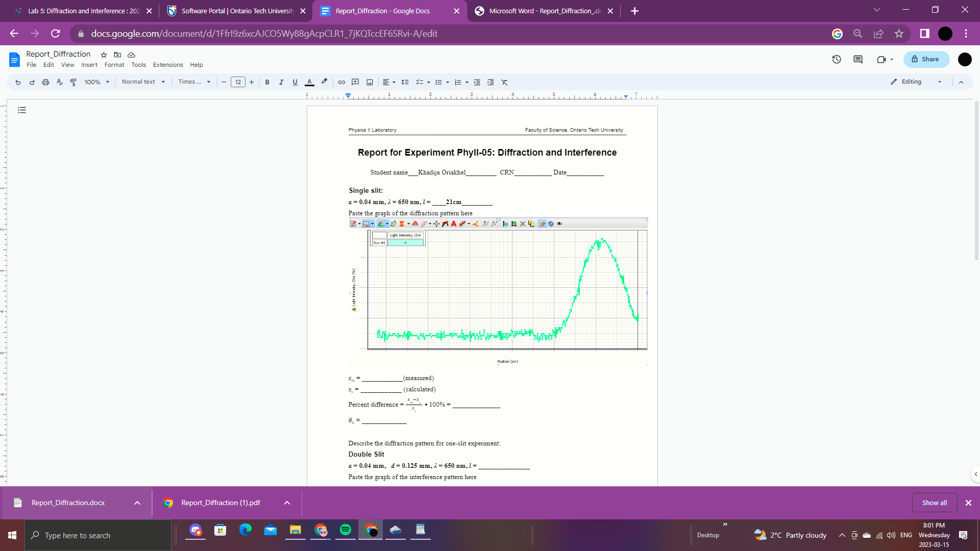Insert an image from the toolbar
Viewport: 980px width, 551px height.
pos(370,82)
